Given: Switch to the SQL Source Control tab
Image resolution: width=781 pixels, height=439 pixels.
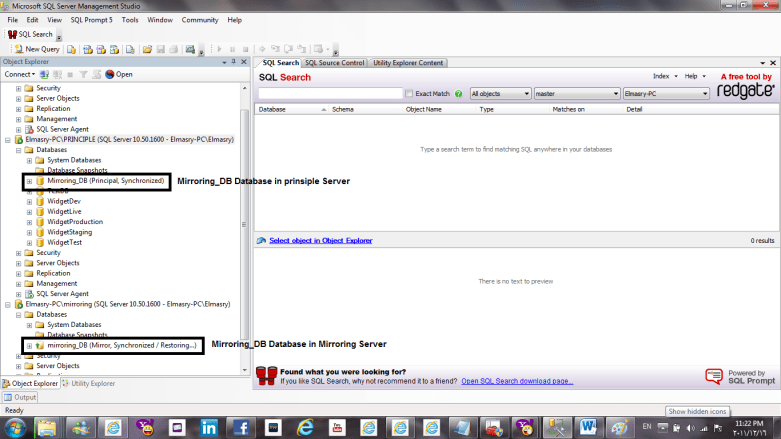Looking at the screenshot, I should tap(335, 63).
